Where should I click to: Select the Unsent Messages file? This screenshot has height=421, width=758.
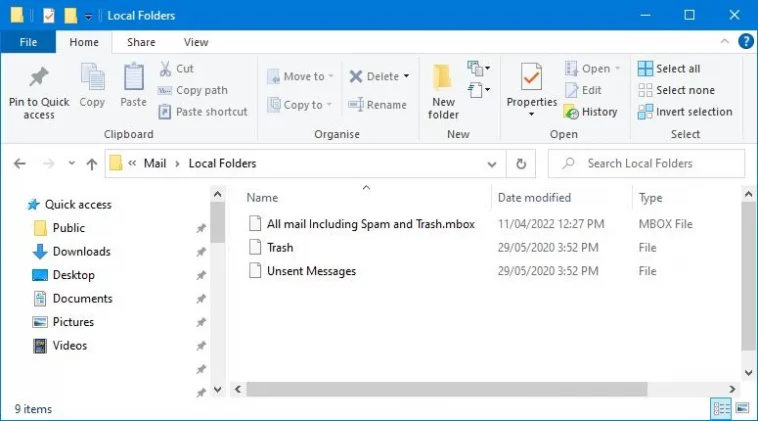click(x=311, y=271)
